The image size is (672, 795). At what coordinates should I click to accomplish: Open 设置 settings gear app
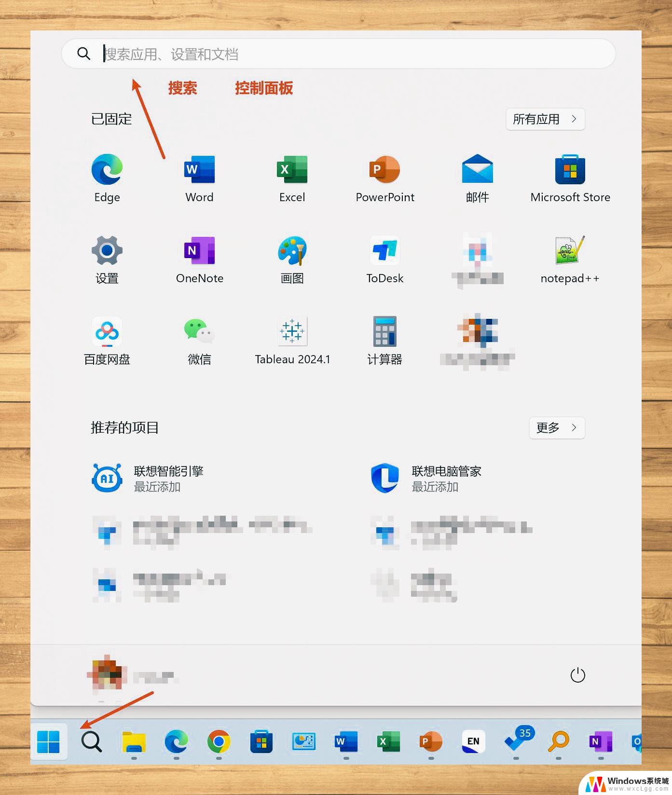click(107, 259)
